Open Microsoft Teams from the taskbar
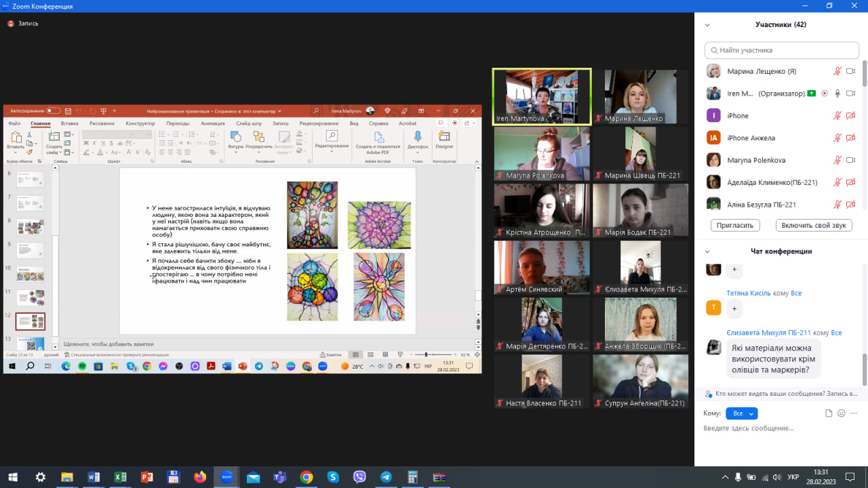 (279, 477)
